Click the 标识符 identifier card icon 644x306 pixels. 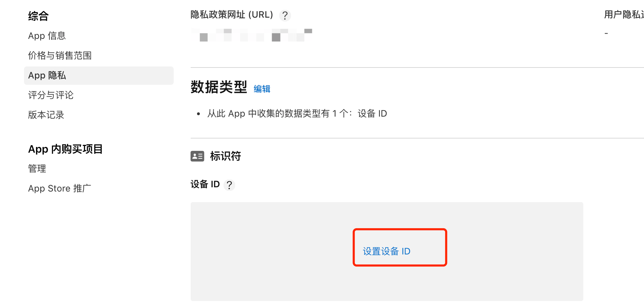[197, 156]
